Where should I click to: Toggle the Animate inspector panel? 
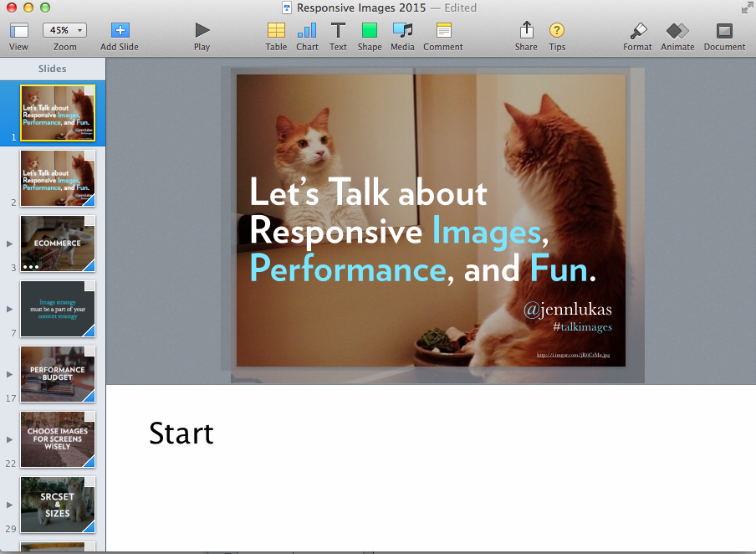677,31
